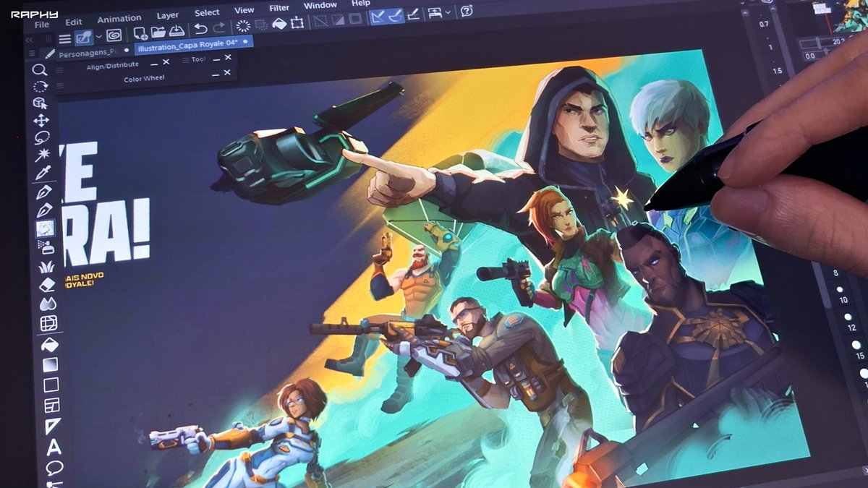Minimize the Color Wheel panel
The height and width of the screenshot is (488, 868).
pos(216,74)
